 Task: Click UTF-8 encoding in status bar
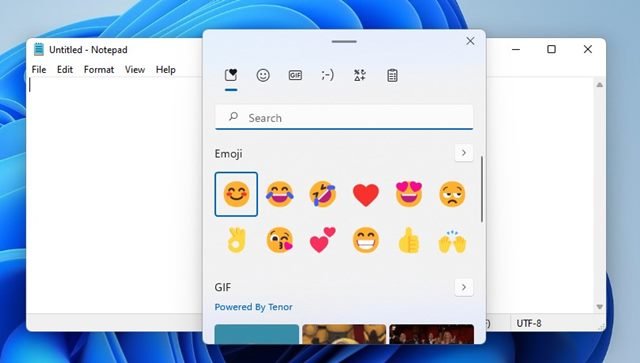click(x=529, y=323)
